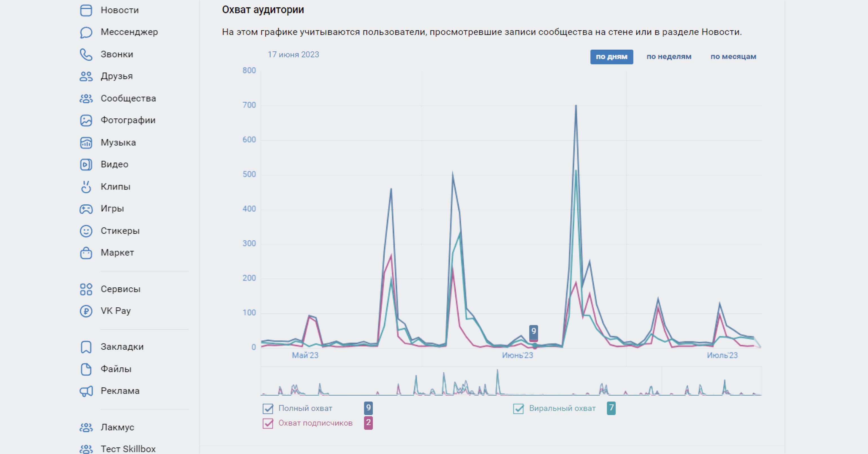Open the Игры gamepad icon
Image resolution: width=868 pixels, height=454 pixels.
click(x=86, y=209)
